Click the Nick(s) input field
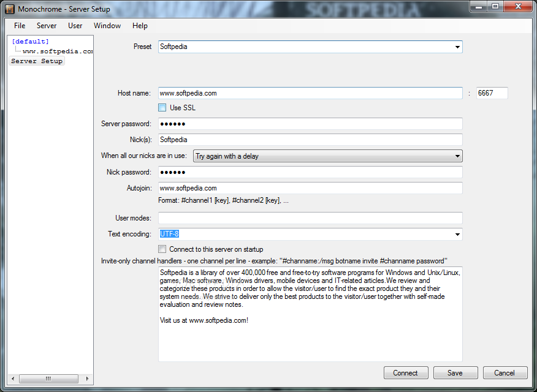Viewport: 537px width, 392px height. [310, 140]
